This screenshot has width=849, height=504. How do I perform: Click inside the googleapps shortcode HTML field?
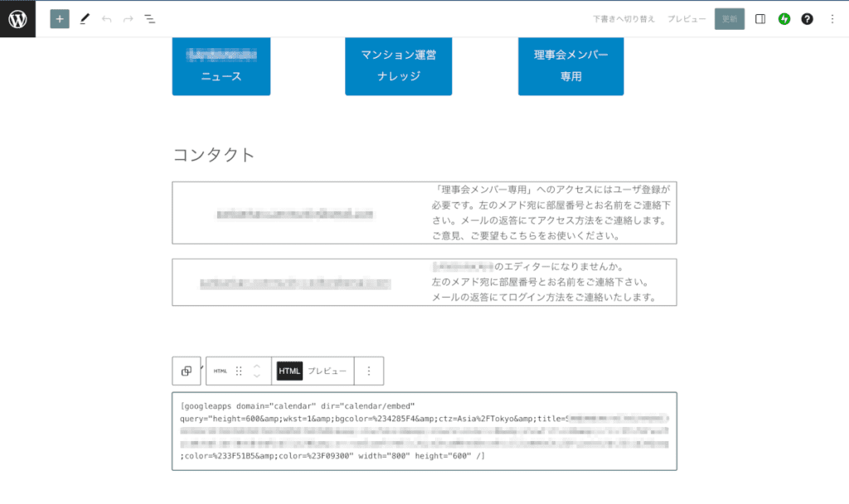click(424, 431)
